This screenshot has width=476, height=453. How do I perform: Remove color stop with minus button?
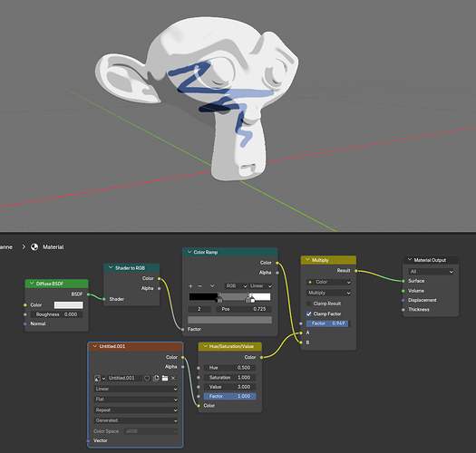(x=199, y=286)
